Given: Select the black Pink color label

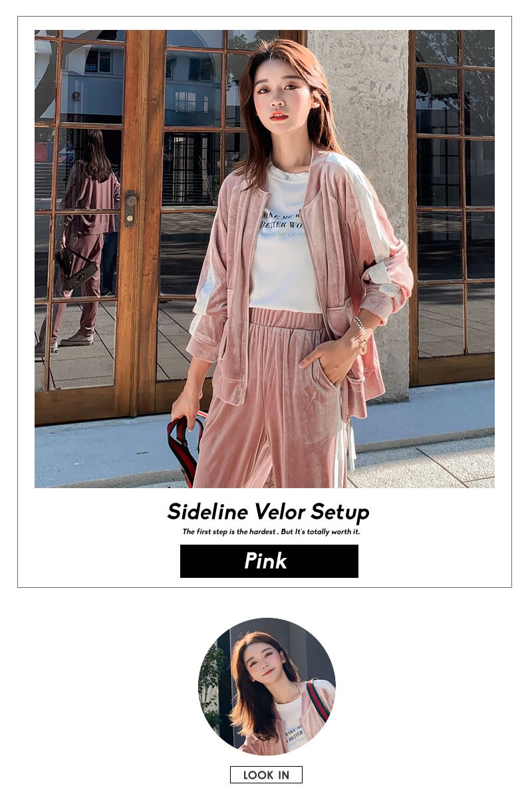Looking at the screenshot, I should [x=269, y=561].
